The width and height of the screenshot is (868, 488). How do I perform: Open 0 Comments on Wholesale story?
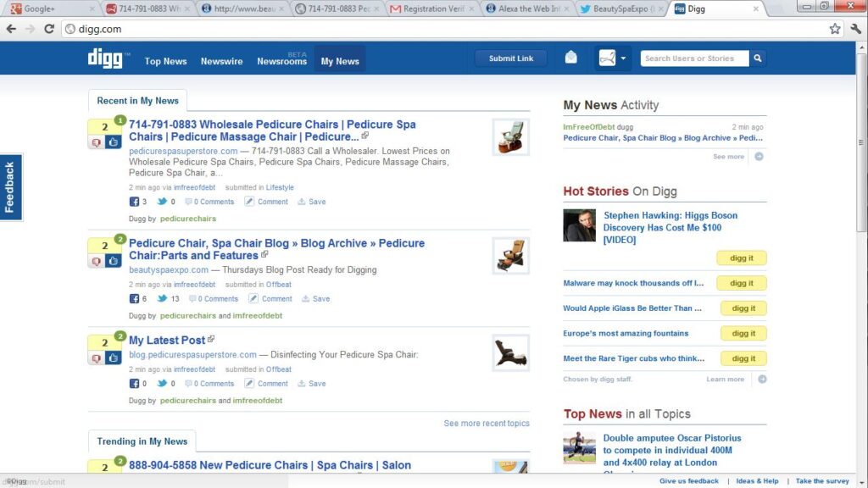[209, 202]
